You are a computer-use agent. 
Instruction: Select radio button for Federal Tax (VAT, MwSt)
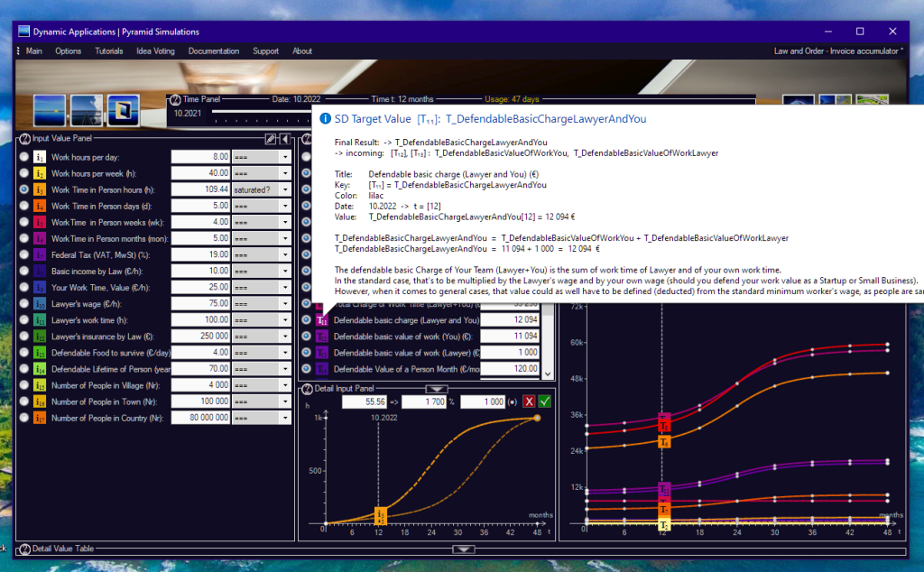pyautogui.click(x=24, y=254)
